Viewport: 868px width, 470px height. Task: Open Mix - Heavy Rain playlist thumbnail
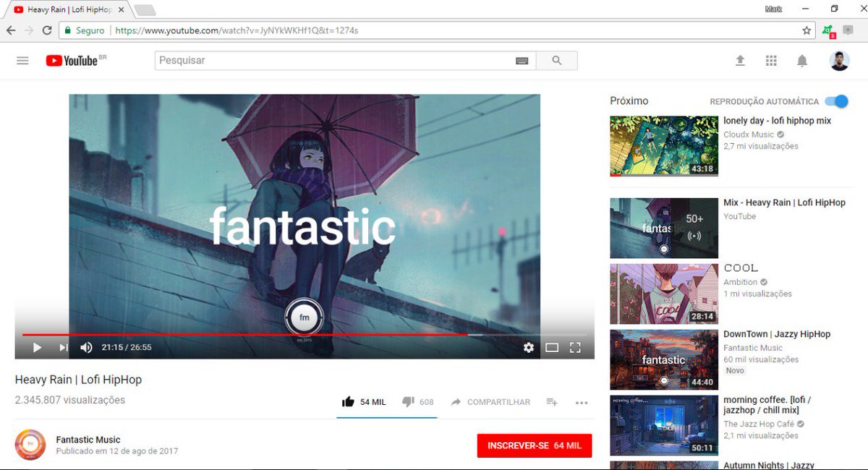[x=664, y=228]
